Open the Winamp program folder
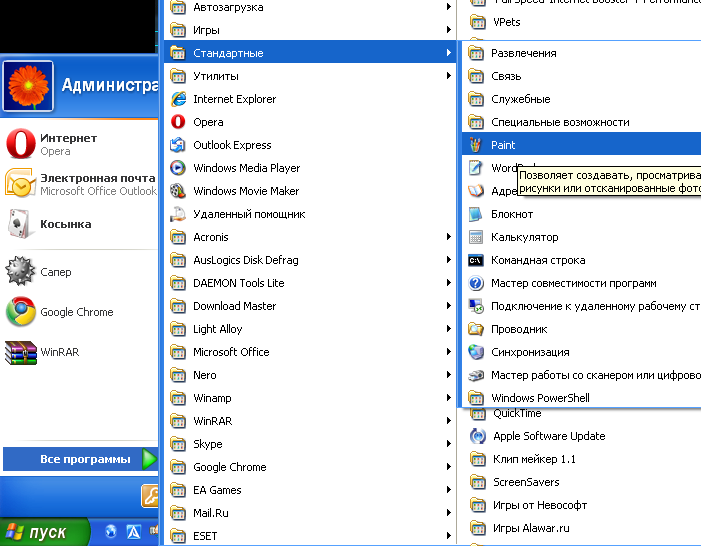Viewport: 701px width, 546px height. click(x=310, y=398)
